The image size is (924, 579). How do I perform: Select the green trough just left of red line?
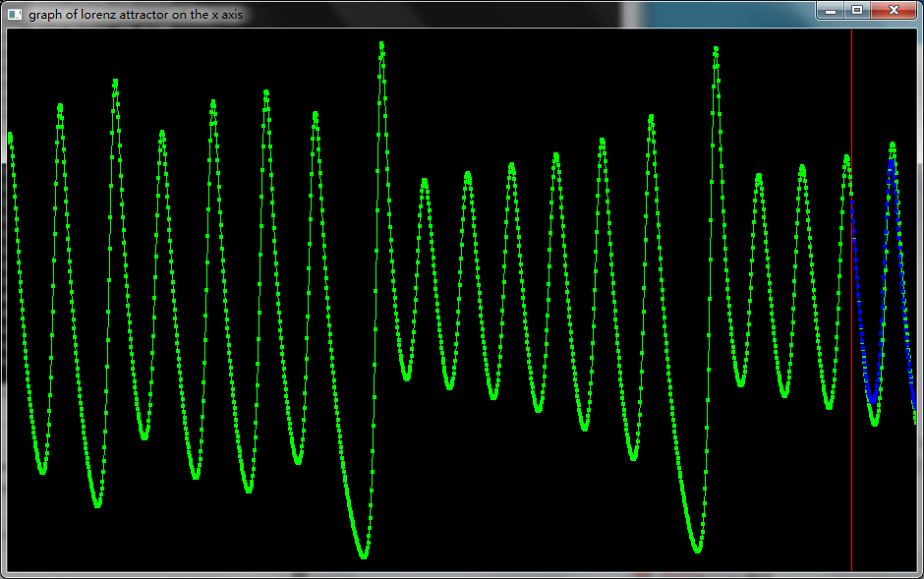coord(829,405)
